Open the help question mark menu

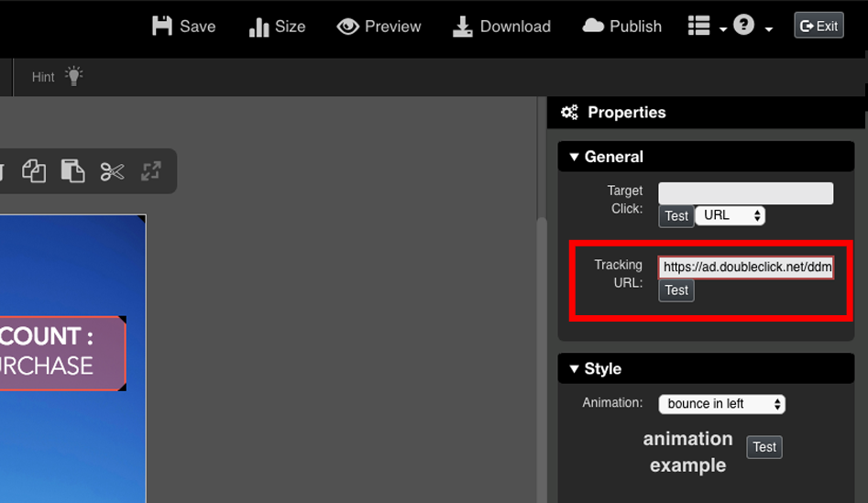tap(752, 27)
